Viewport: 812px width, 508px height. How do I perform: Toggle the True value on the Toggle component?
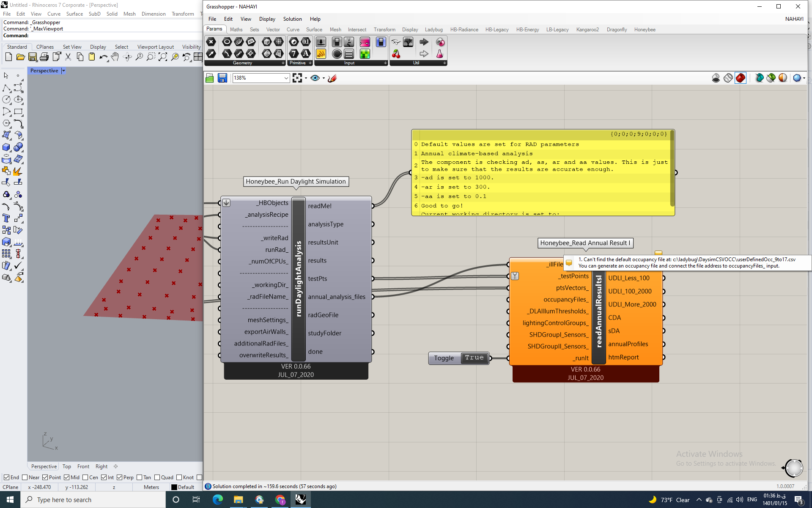475,358
